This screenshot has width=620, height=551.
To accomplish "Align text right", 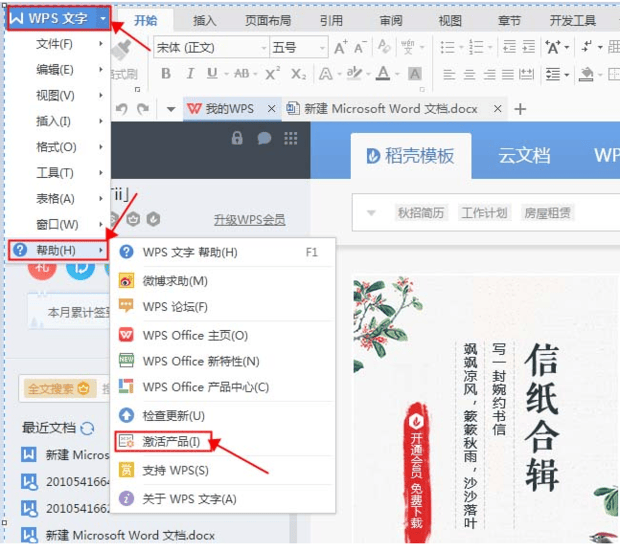I will click(x=489, y=74).
